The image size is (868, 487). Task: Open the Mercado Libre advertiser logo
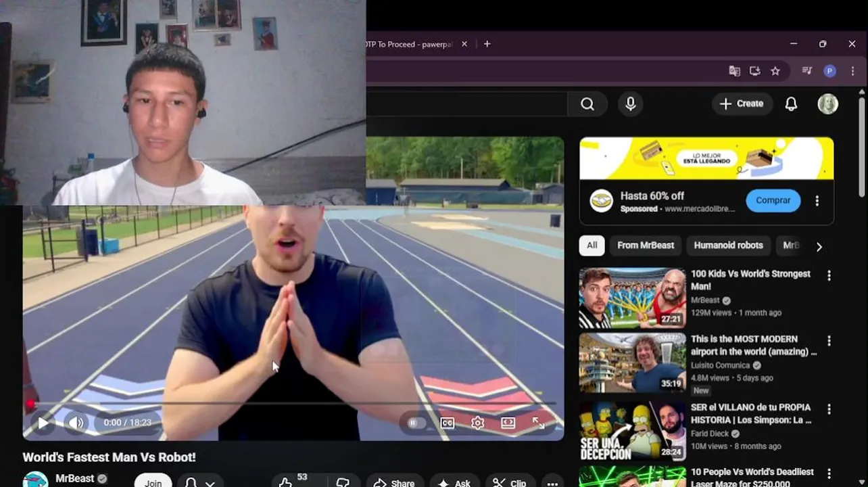coord(601,201)
